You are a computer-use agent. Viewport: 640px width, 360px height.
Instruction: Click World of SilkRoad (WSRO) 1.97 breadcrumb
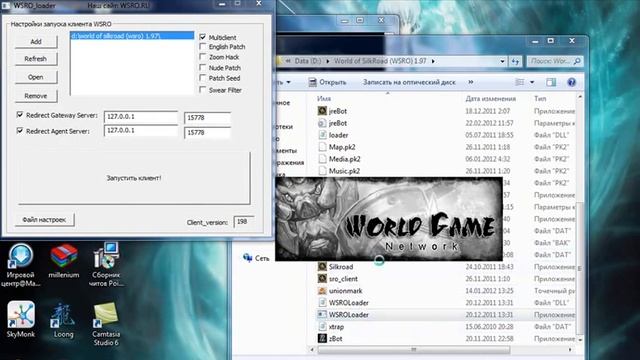click(x=380, y=61)
